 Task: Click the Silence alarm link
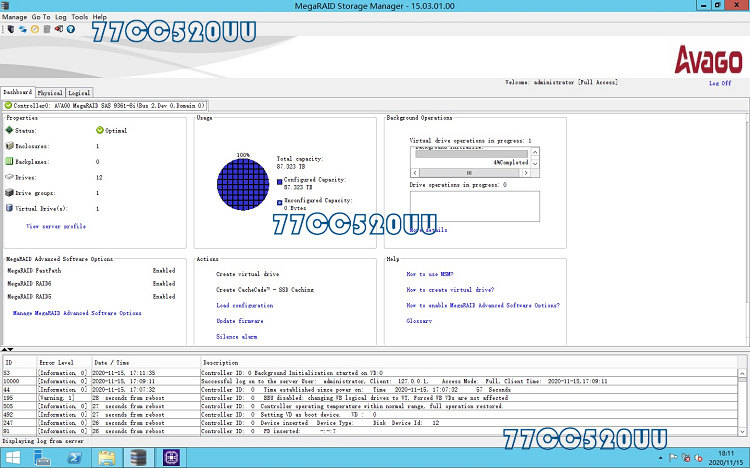pos(236,337)
